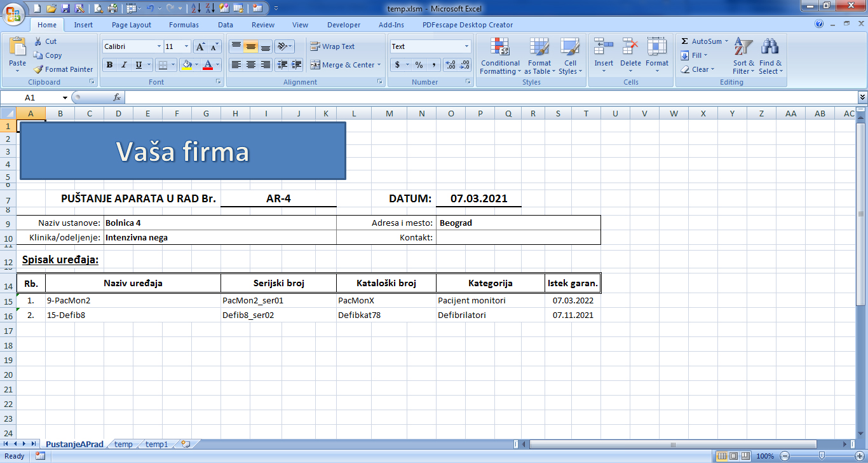Click the Open folder icon in Quick Access
The height and width of the screenshot is (463, 868).
point(51,8)
